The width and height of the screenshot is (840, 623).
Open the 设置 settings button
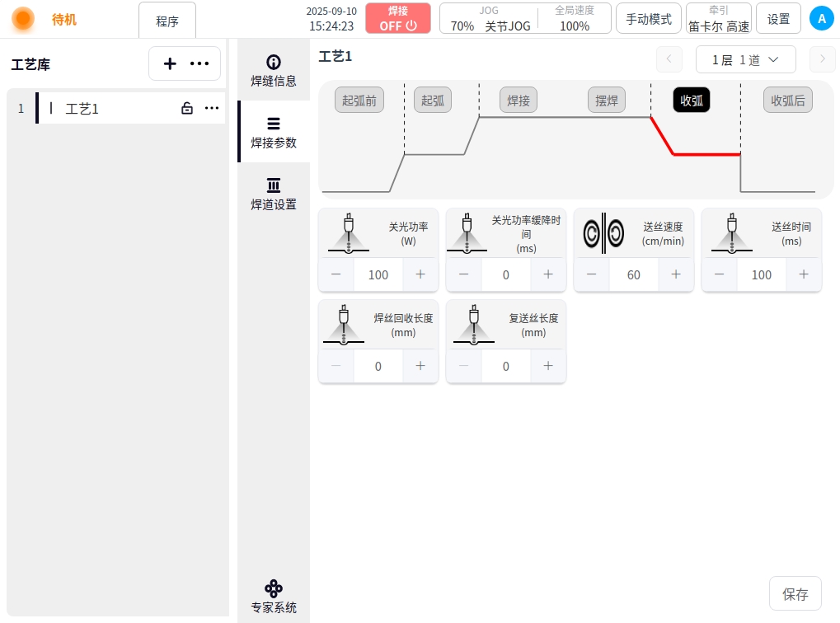click(778, 18)
